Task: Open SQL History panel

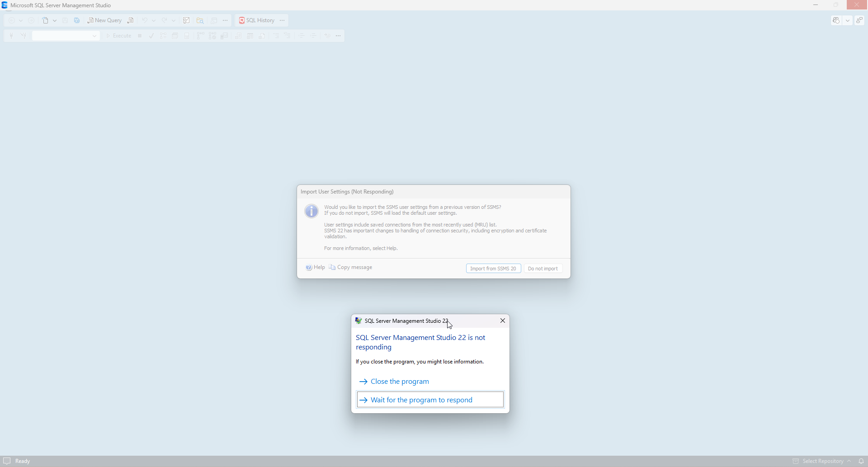Action: pos(257,20)
